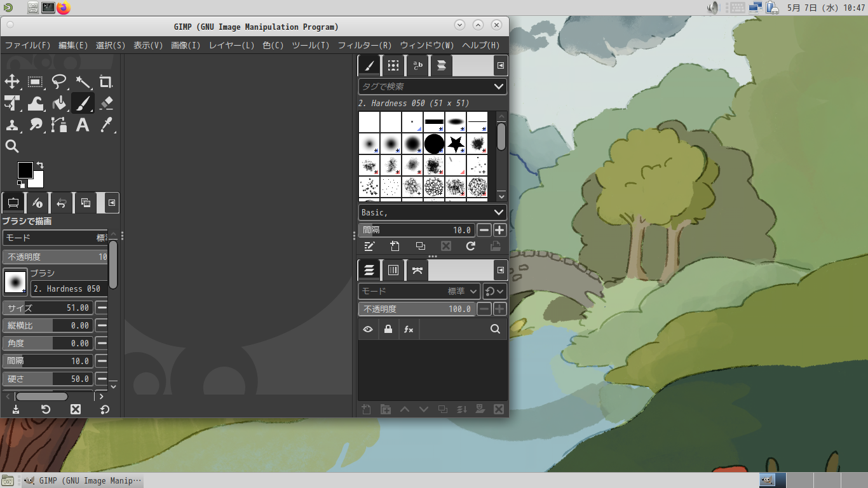Select the Rectangle Select tool
The height and width of the screenshot is (488, 868).
coord(36,81)
